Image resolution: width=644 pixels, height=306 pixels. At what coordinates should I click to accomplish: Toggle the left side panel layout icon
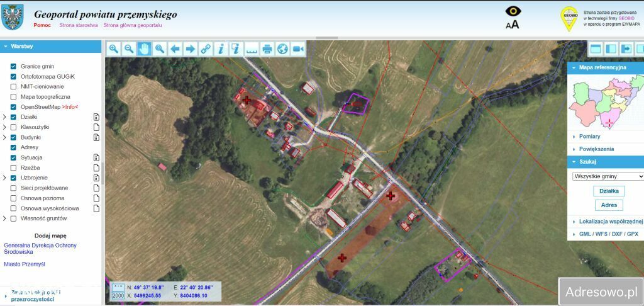(x=611, y=49)
